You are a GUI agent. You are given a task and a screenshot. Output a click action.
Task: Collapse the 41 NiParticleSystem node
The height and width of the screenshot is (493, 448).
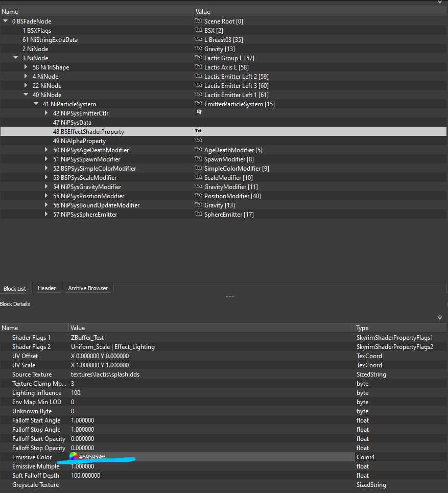(36, 104)
